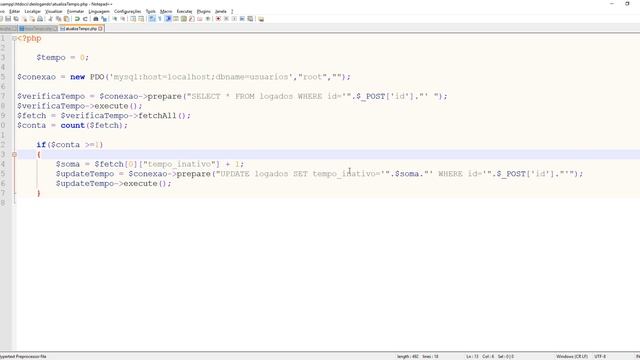Click the Ln / Col status bar field
Image resolution: width=640 pixels, height=360 pixels.
(490, 357)
